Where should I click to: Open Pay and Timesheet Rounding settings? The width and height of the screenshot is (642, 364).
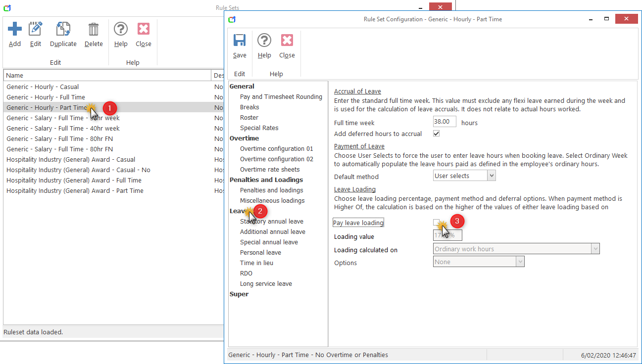(x=281, y=96)
